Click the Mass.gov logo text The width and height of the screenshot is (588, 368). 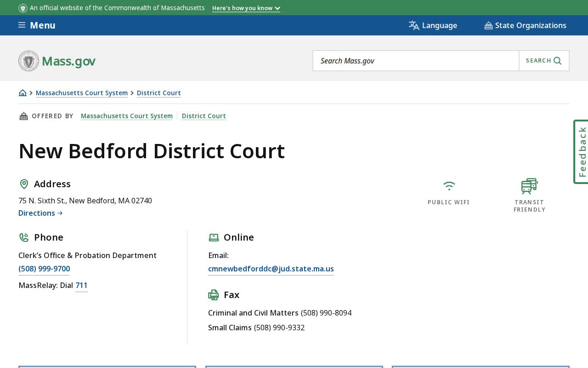pos(69,61)
